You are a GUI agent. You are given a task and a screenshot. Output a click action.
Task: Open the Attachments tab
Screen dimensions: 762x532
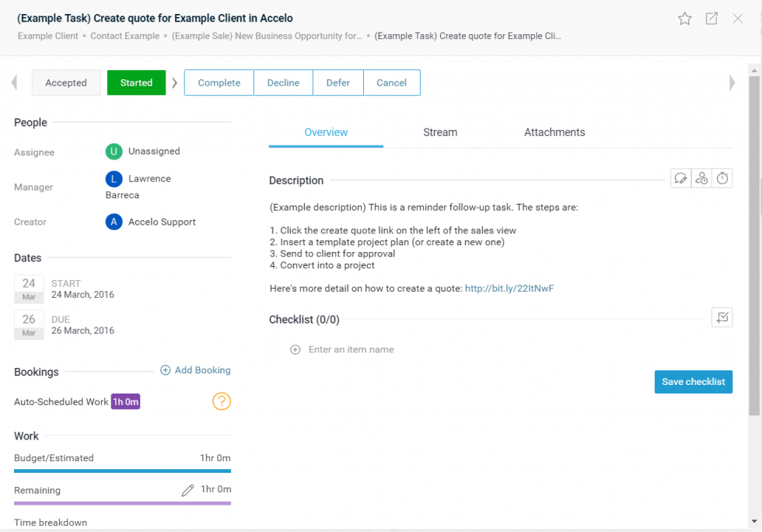pyautogui.click(x=554, y=132)
